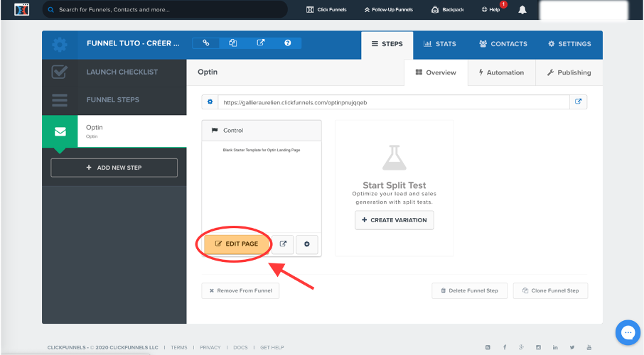Click the Optin step envelope icon
Viewport: 644px width, 355px height.
pos(60,131)
